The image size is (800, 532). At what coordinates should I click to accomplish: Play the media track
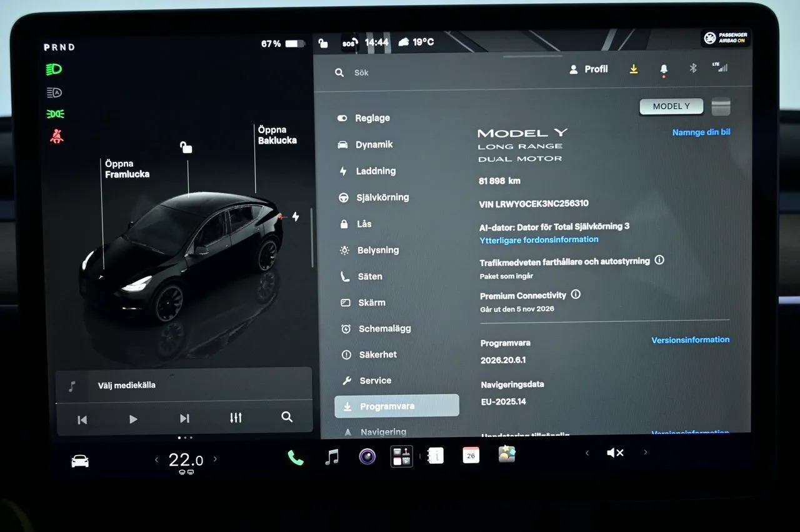coord(133,419)
